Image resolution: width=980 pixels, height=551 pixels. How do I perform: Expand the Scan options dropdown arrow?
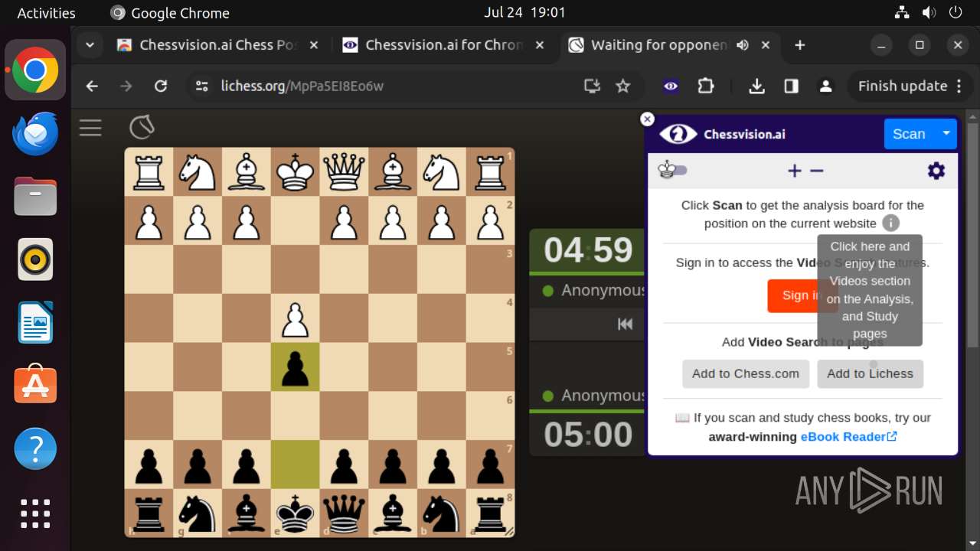tap(946, 134)
